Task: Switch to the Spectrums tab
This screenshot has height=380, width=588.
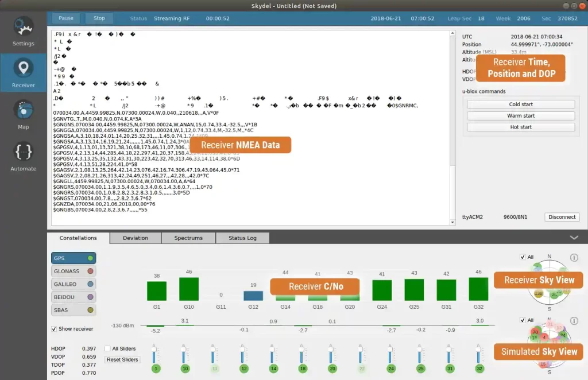Action: 188,238
